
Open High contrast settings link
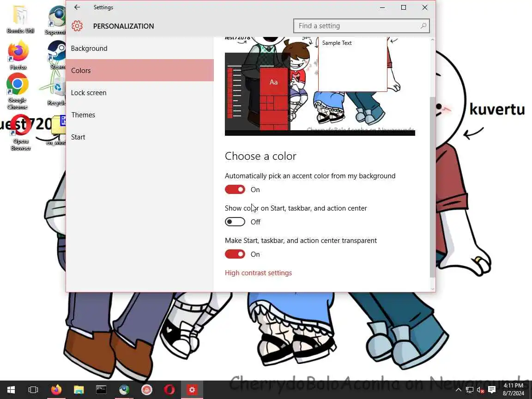[x=258, y=273]
